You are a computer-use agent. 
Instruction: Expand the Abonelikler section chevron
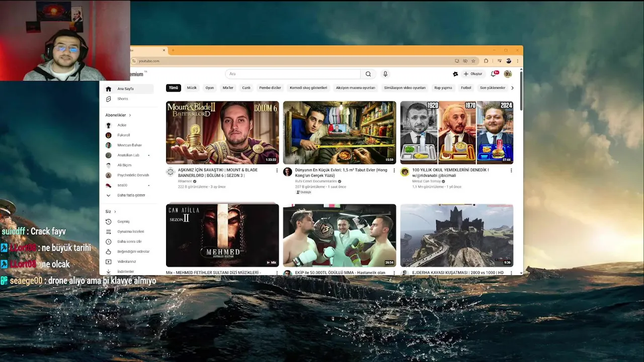pos(130,115)
